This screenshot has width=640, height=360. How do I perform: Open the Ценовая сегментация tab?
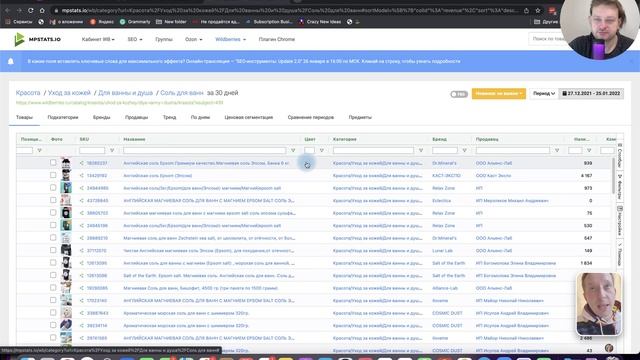point(249,117)
